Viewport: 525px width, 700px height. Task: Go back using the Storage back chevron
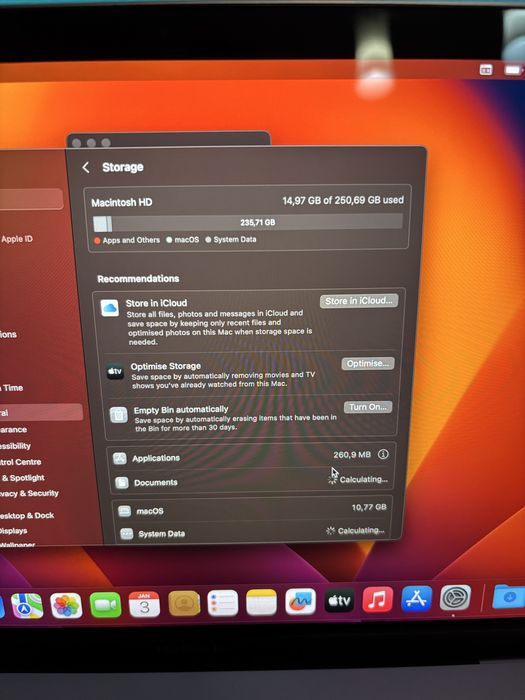(x=86, y=167)
